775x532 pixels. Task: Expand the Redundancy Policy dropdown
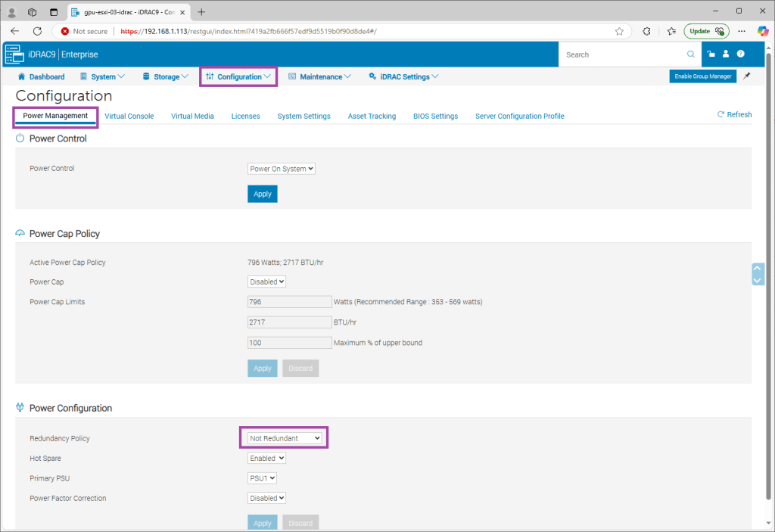click(x=285, y=438)
